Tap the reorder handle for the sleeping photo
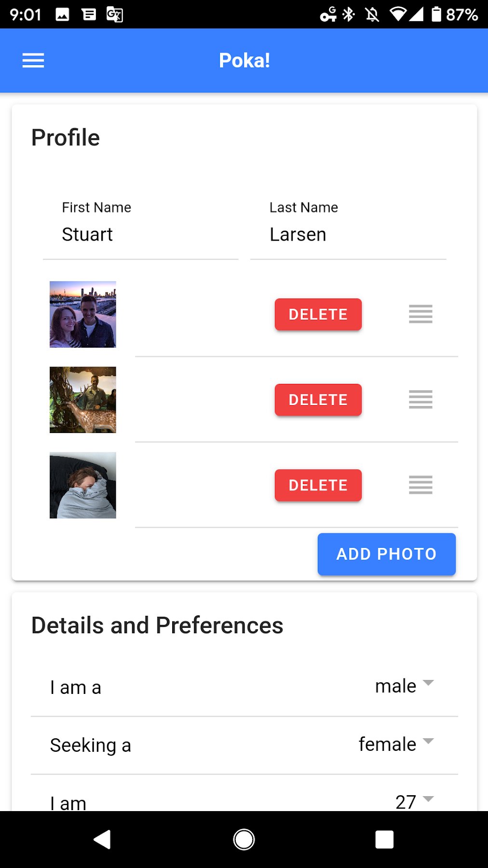This screenshot has height=868, width=488. [420, 485]
